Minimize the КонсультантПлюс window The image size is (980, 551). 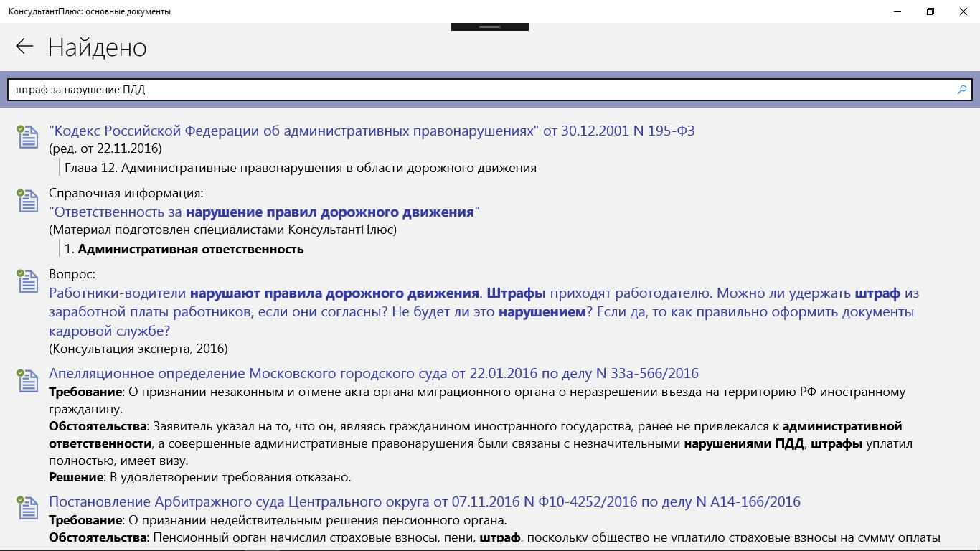[898, 11]
